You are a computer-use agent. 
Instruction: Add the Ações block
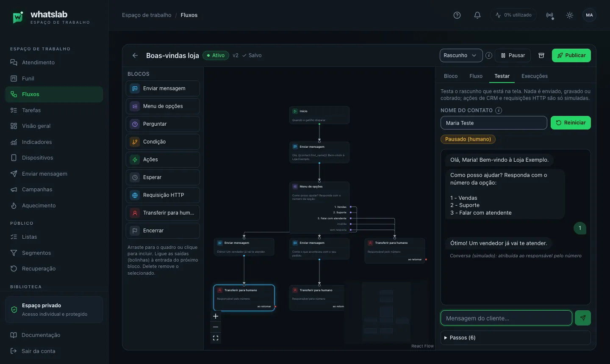tap(163, 160)
